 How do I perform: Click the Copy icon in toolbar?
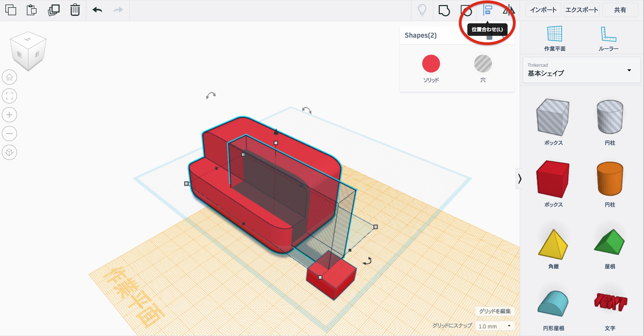pyautogui.click(x=11, y=10)
